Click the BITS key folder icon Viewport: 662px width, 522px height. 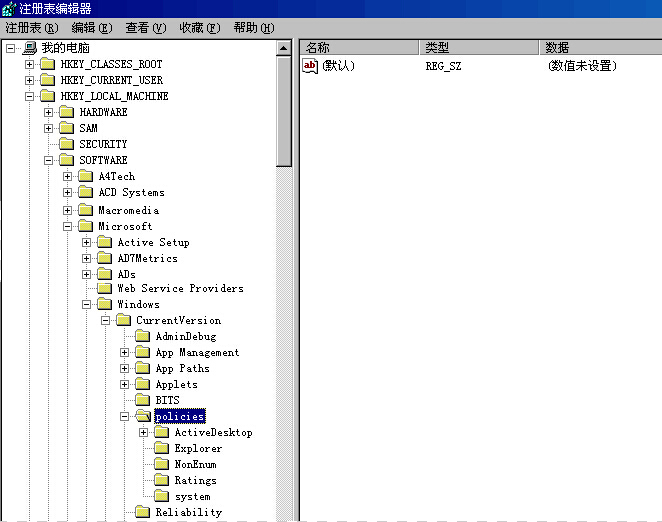[143, 400]
